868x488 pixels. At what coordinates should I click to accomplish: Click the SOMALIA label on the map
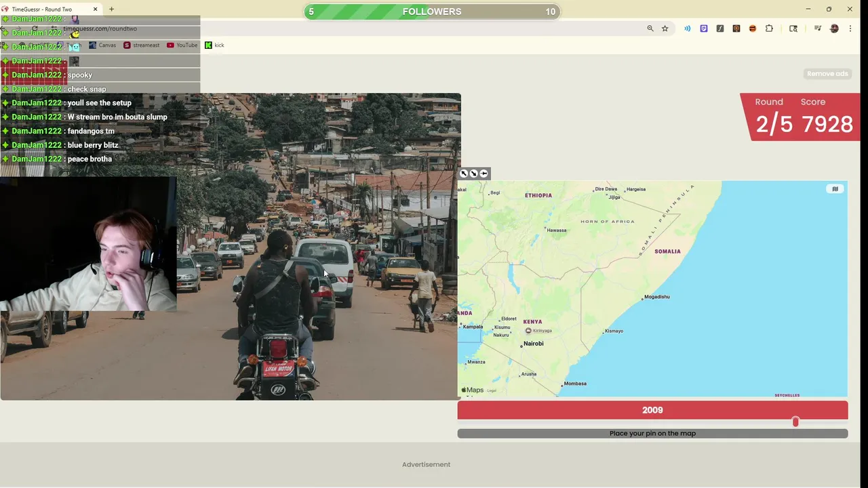tap(667, 251)
